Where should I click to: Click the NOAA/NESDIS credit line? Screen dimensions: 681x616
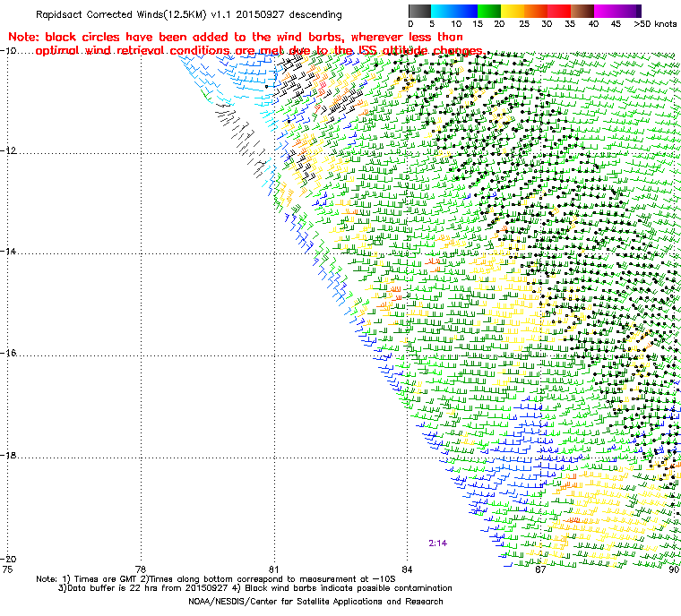tap(315, 602)
